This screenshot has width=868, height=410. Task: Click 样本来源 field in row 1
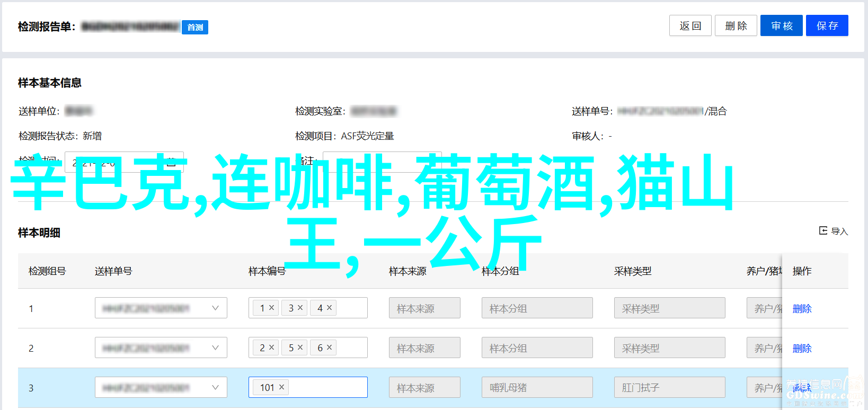pyautogui.click(x=424, y=308)
